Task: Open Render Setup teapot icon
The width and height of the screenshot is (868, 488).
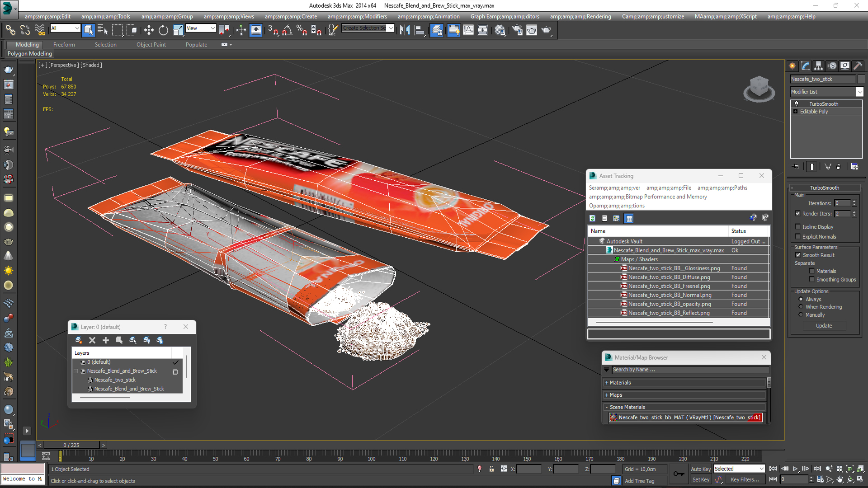Action: 517,30
